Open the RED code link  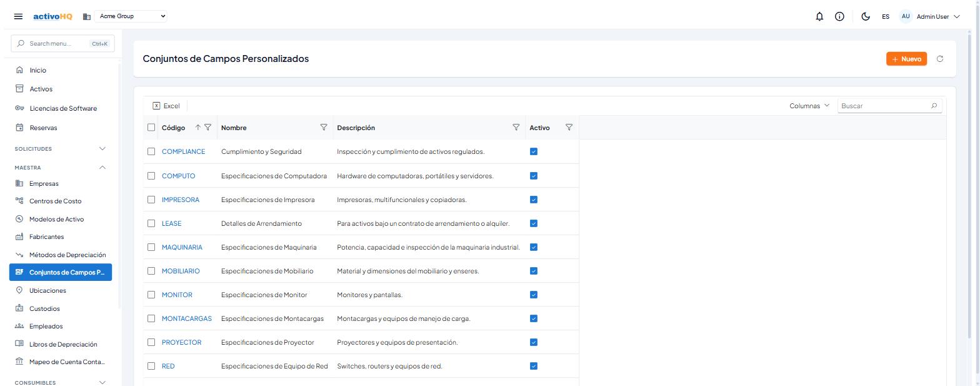coord(168,366)
